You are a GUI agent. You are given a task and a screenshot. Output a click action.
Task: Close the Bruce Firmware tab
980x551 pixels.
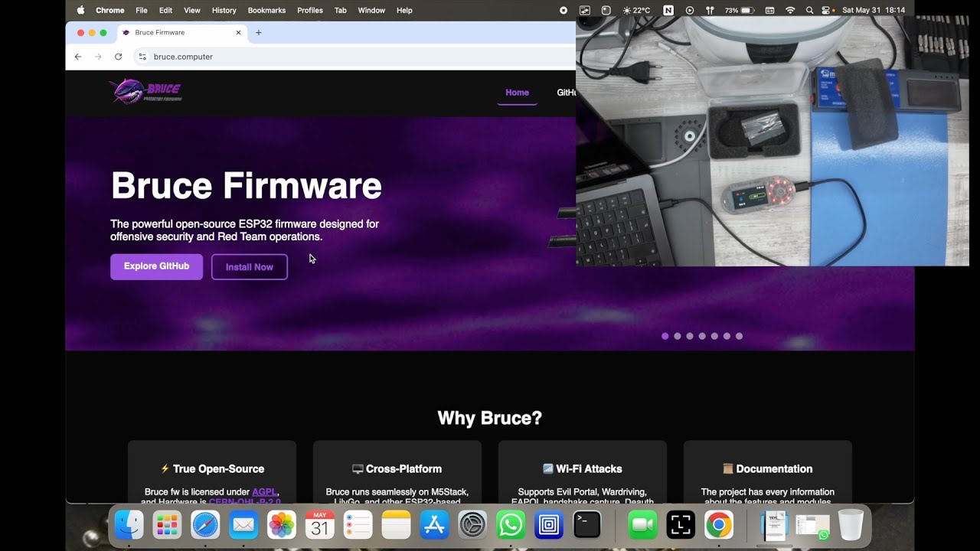238,32
